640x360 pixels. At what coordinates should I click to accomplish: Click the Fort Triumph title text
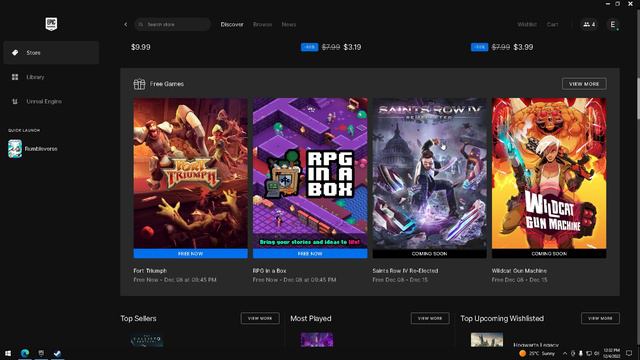pos(150,271)
